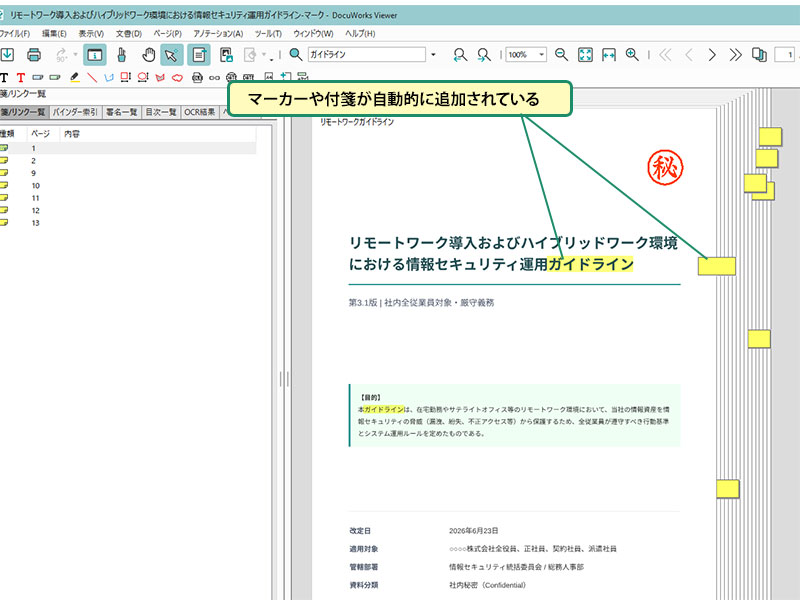Viewport: 800px width, 600px height.
Task: Go to the first page arrow
Action: [665, 55]
